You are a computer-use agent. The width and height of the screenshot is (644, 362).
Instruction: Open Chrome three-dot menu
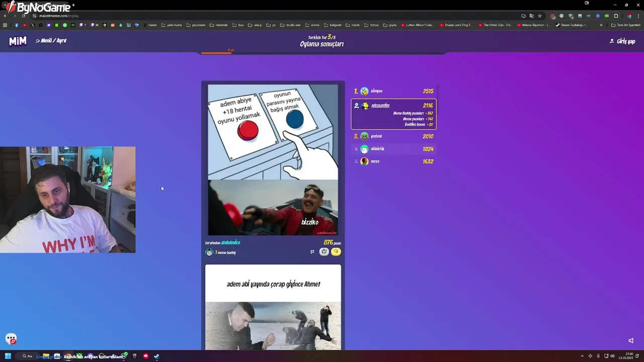[638, 16]
